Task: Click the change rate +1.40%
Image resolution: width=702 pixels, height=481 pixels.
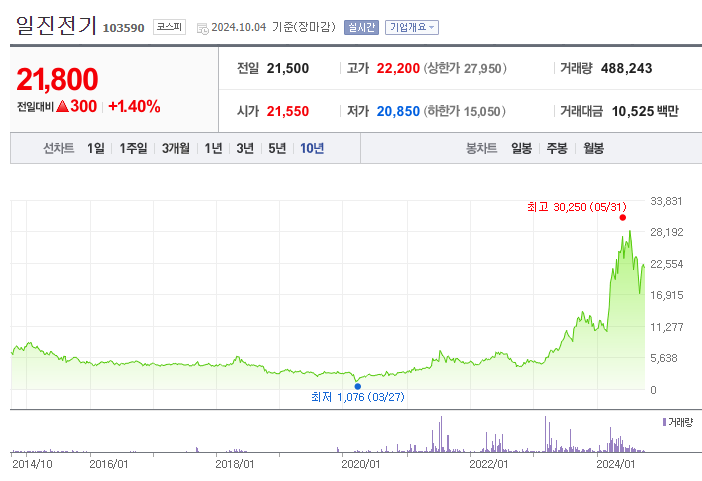Action: click(134, 106)
